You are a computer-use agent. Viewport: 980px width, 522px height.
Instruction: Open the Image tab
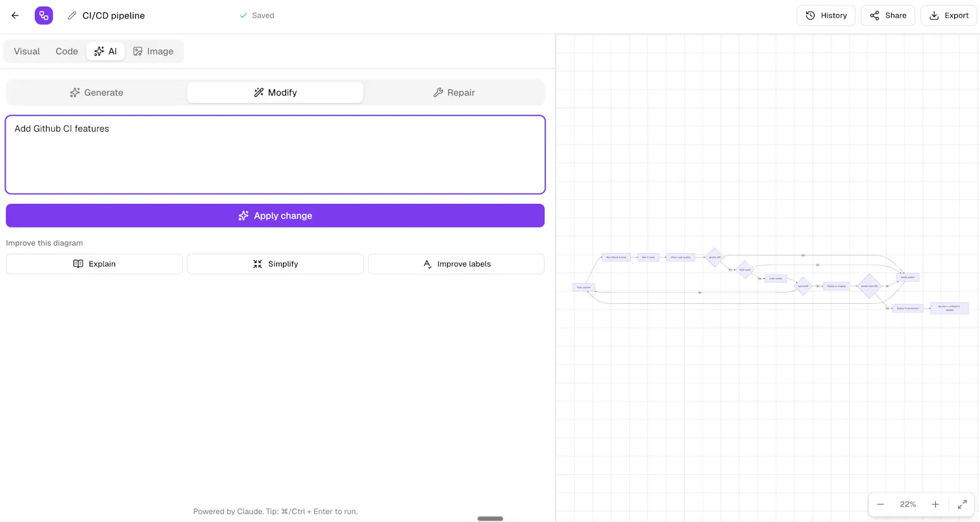pyautogui.click(x=154, y=51)
